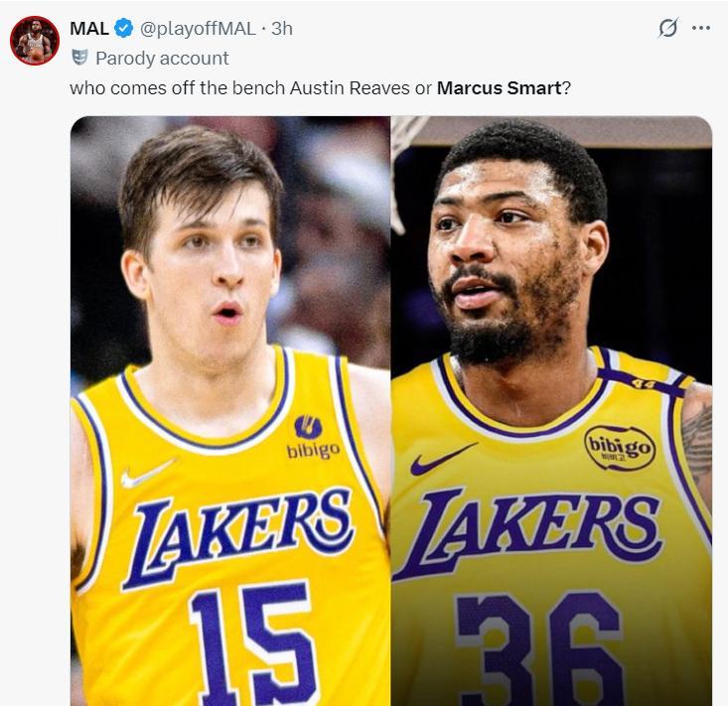Click the 'Parody account' label text
The width and height of the screenshot is (728, 706).
click(162, 58)
